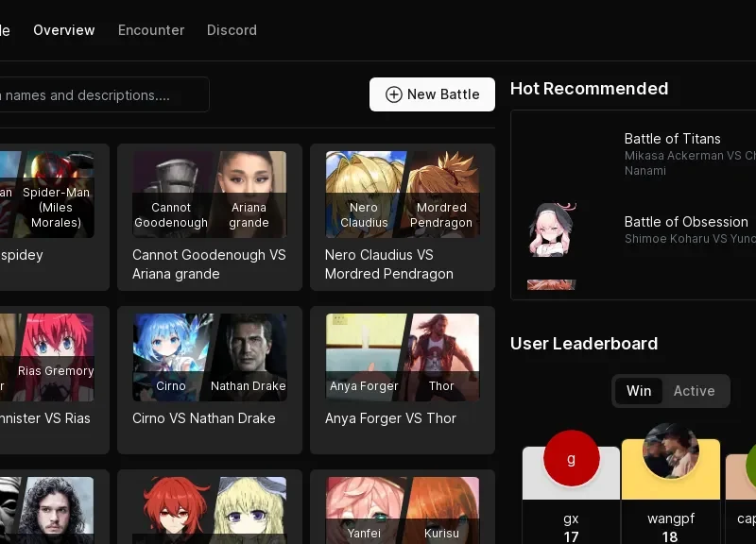Click the Rias Gremory character image
Viewport: 756px width, 544px height.
(56, 357)
